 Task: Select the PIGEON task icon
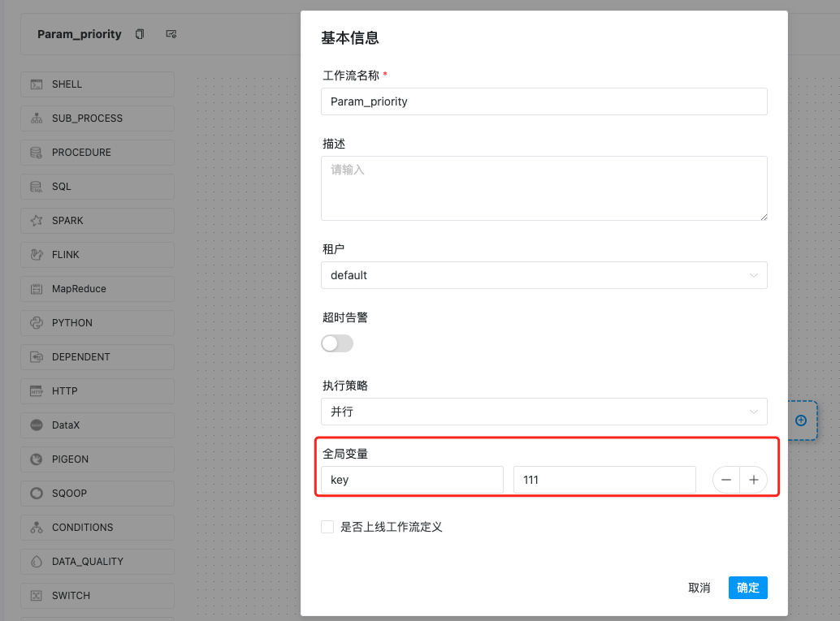(37, 459)
